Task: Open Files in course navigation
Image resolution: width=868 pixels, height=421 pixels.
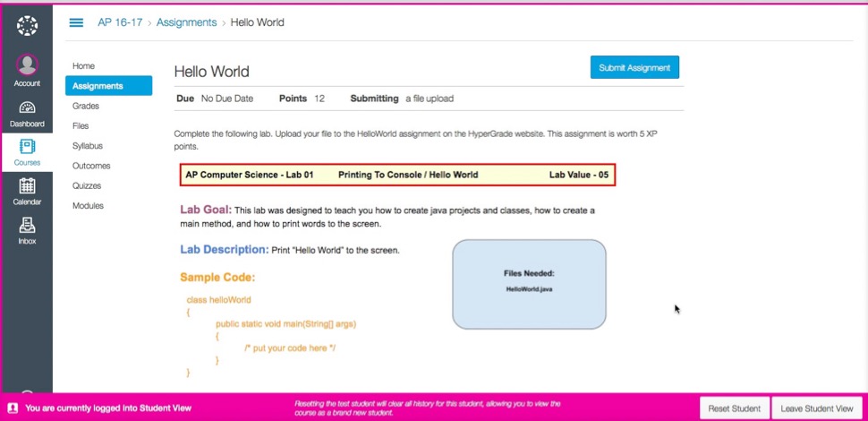Action: point(81,126)
